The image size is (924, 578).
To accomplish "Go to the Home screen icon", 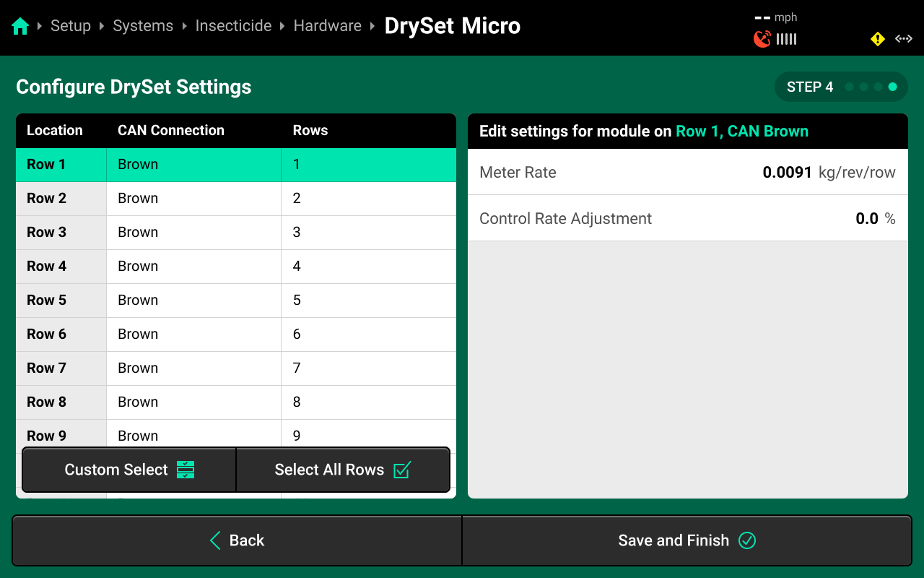I will click(20, 27).
